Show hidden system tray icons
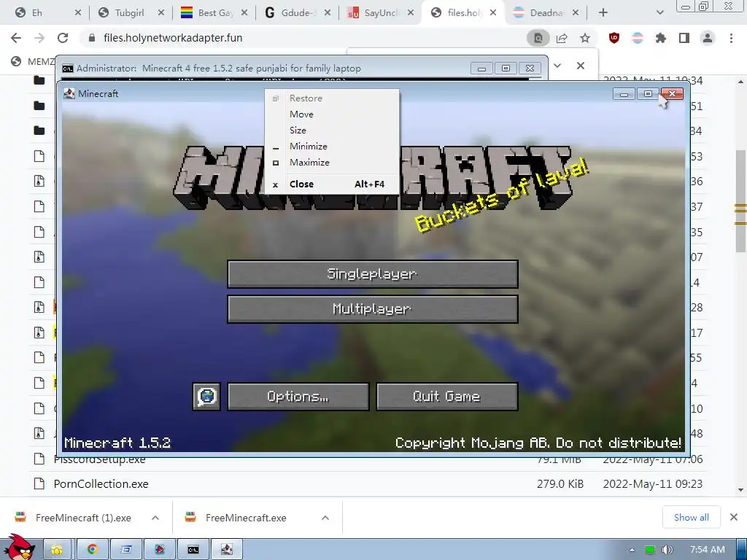Screen dimensions: 747x560 tap(632, 550)
